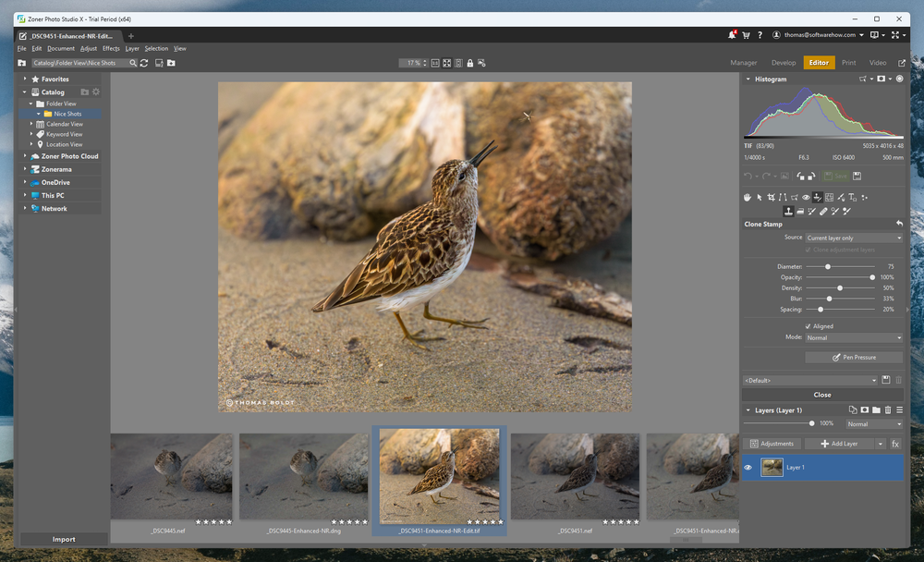Select Nice Shots folder
924x562 pixels.
pyautogui.click(x=67, y=114)
